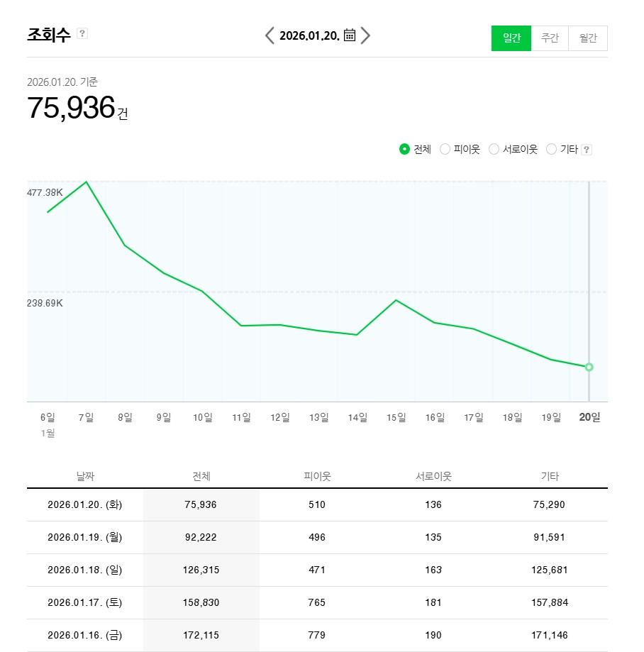Open the calendar date picker icon
This screenshot has height=652, width=644.
point(350,35)
